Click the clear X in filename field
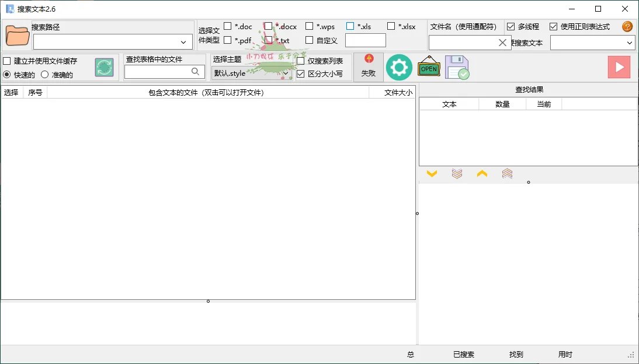 [502, 42]
